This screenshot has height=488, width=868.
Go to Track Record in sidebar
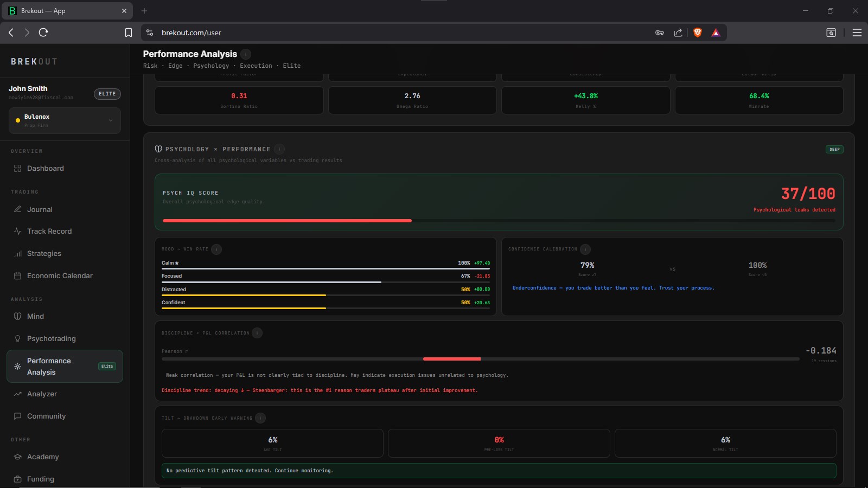[x=65, y=231]
